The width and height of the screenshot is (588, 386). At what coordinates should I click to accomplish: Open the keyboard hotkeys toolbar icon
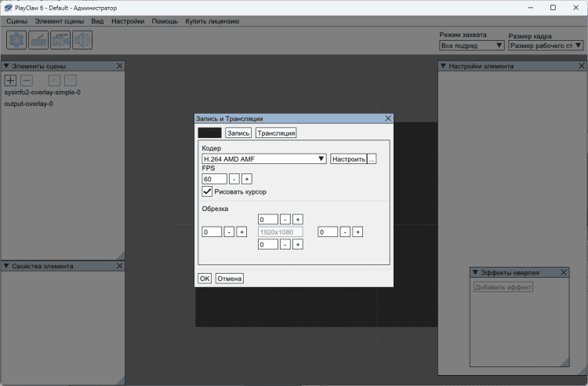(x=38, y=40)
